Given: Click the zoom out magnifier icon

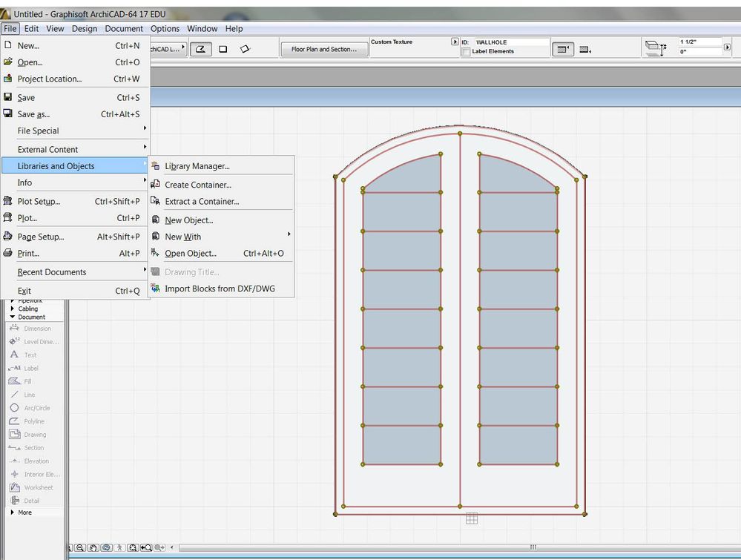Looking at the screenshot, I should (81, 548).
